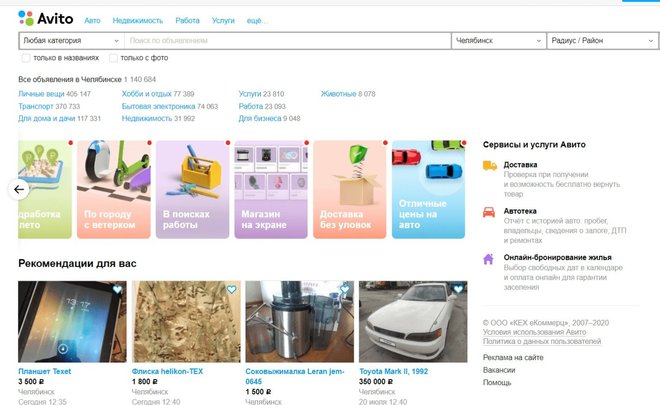This screenshot has width=660, height=405.
Task: Open the Недвижимость top menu item
Action: point(138,20)
